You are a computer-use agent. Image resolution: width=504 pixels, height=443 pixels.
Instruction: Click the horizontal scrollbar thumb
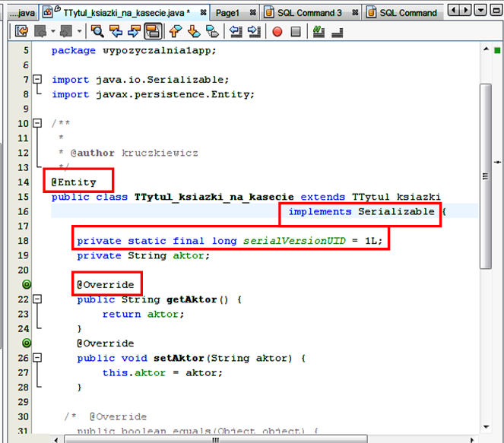[216, 439]
